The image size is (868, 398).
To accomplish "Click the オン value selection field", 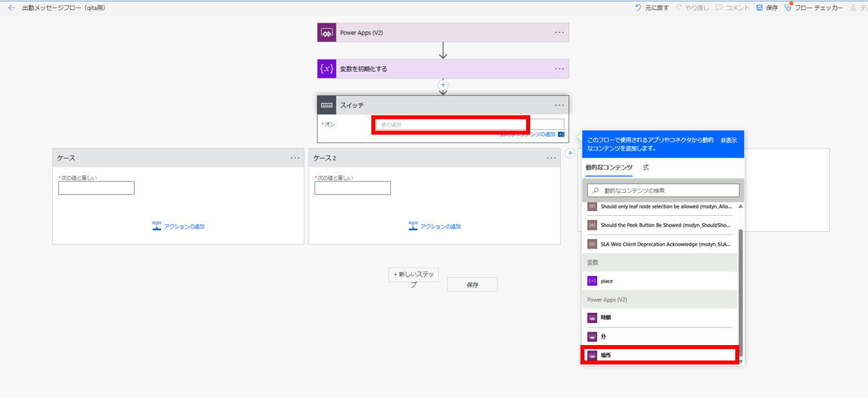I will coord(470,124).
